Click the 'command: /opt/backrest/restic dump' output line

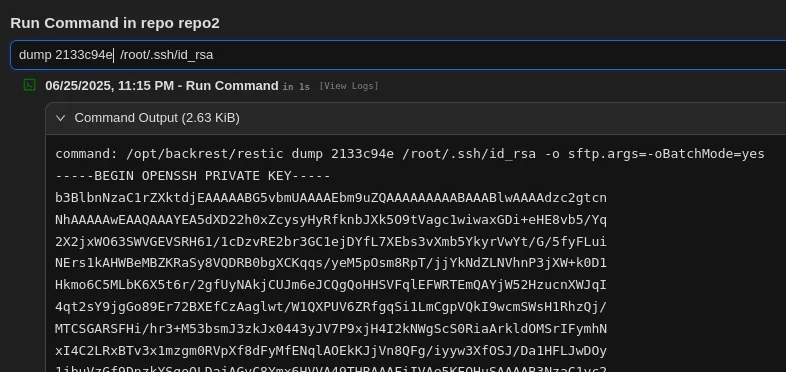point(410,154)
